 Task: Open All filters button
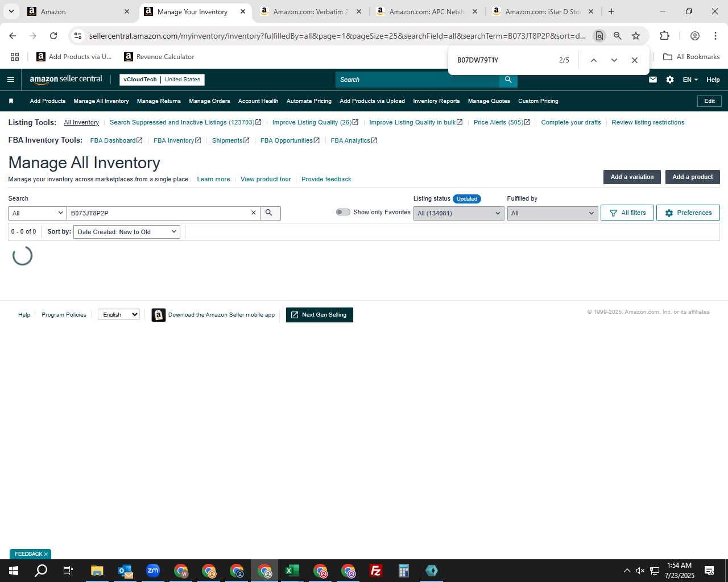627,213
